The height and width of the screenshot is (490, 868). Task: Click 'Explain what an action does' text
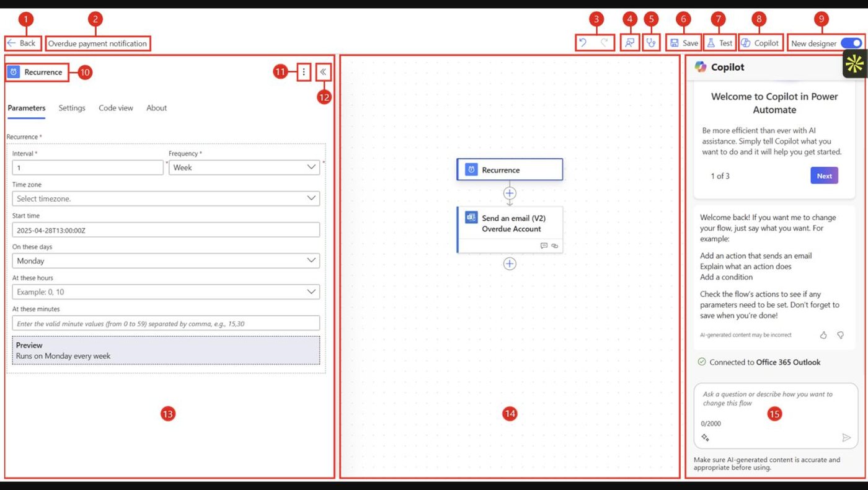tap(746, 266)
